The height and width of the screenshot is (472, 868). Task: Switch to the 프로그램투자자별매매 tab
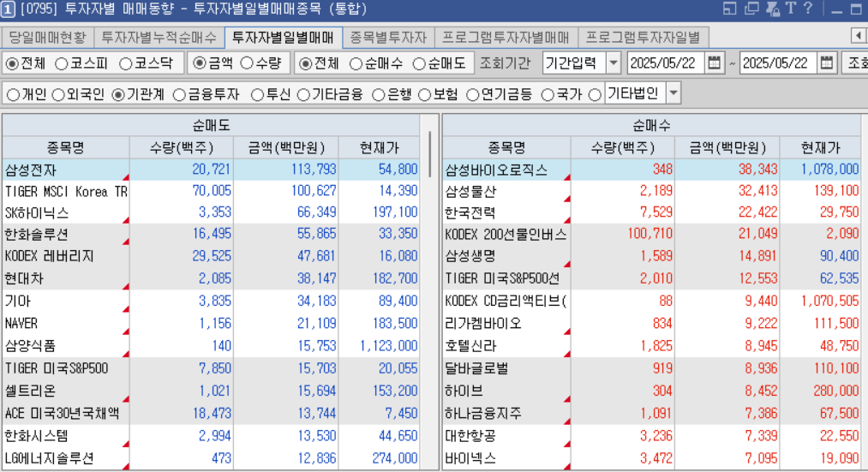[506, 37]
